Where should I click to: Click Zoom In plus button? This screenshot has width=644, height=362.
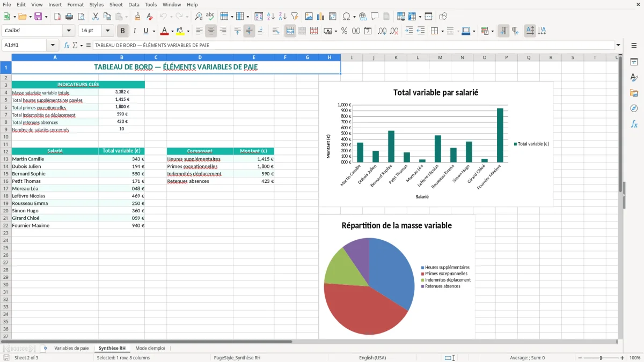623,358
